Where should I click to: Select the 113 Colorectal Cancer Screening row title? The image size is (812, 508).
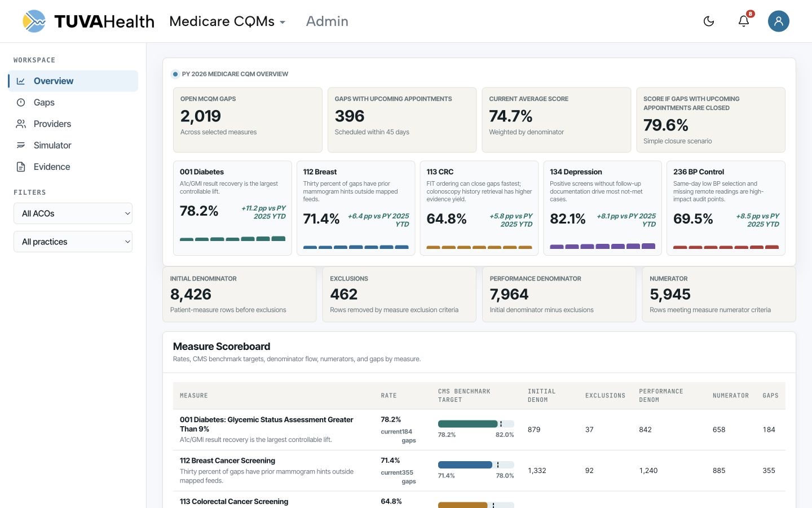234,501
